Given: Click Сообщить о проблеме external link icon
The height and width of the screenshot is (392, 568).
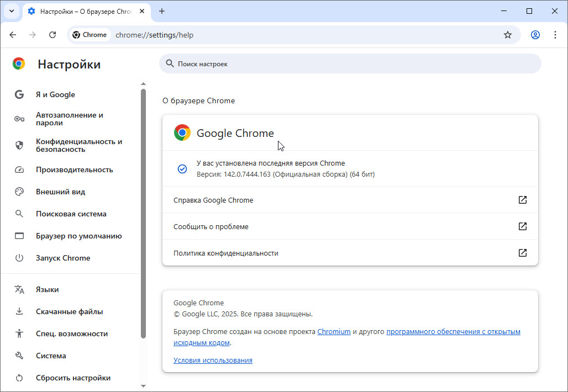Looking at the screenshot, I should 522,226.
